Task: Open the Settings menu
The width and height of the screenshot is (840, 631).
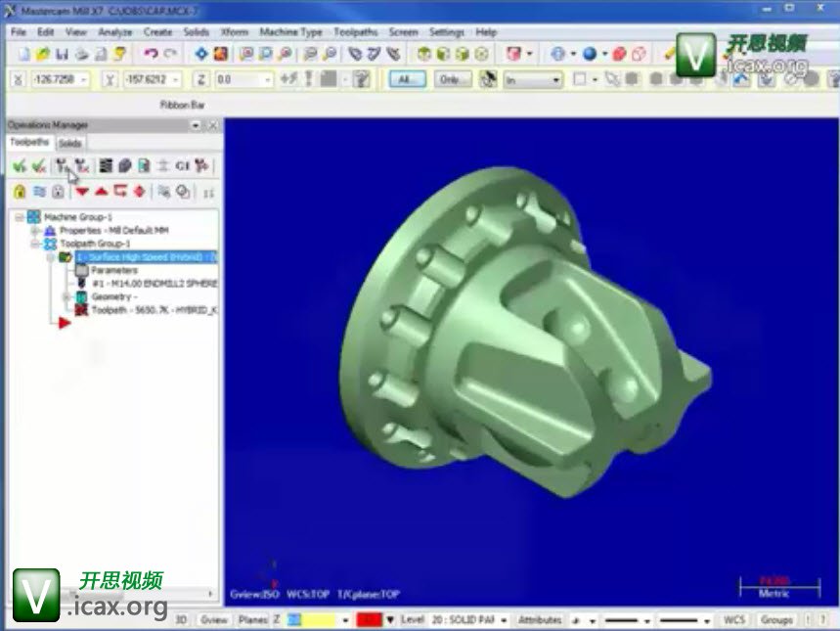Action: pos(446,32)
